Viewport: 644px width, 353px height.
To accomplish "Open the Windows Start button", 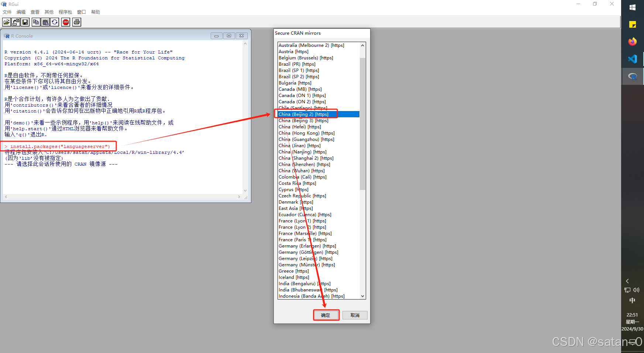I will (x=633, y=7).
